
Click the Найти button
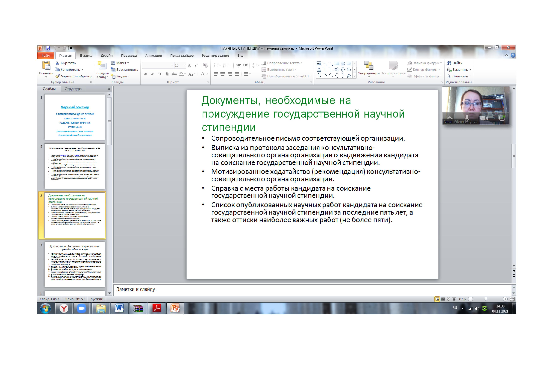tap(455, 63)
